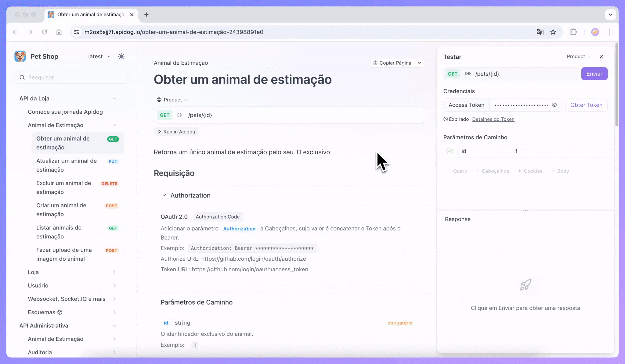
Task: Click the Obter Token button
Action: pyautogui.click(x=586, y=105)
